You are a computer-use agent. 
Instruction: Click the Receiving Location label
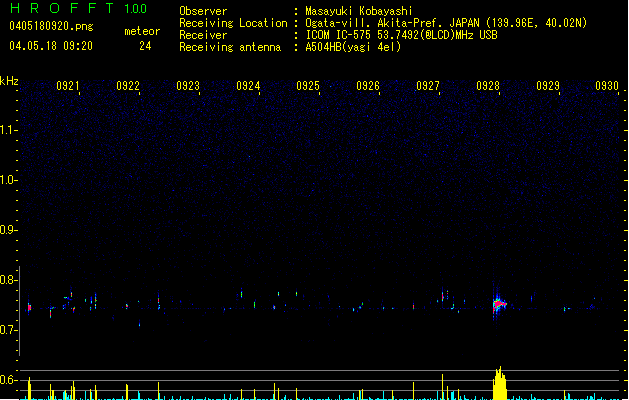(233, 23)
